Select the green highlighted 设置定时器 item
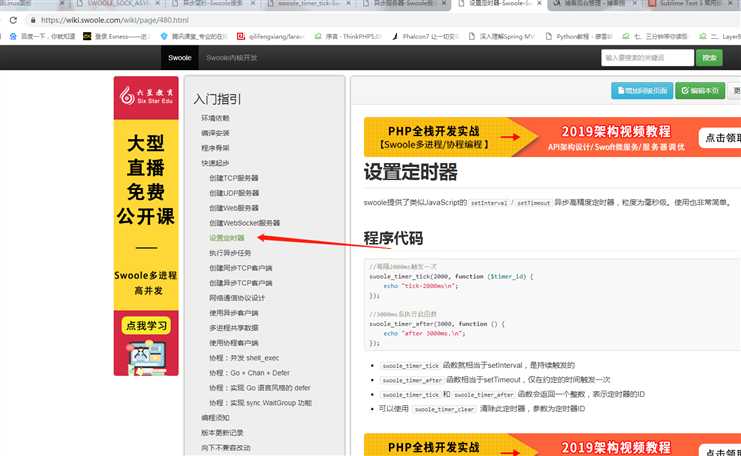Viewport: 741px width, 456px height. 227,238
